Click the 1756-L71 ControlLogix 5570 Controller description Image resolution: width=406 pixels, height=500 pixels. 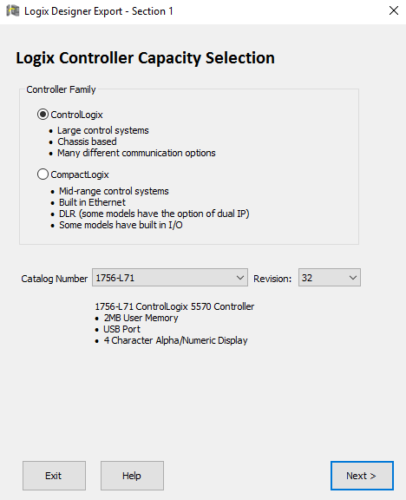pyautogui.click(x=174, y=307)
